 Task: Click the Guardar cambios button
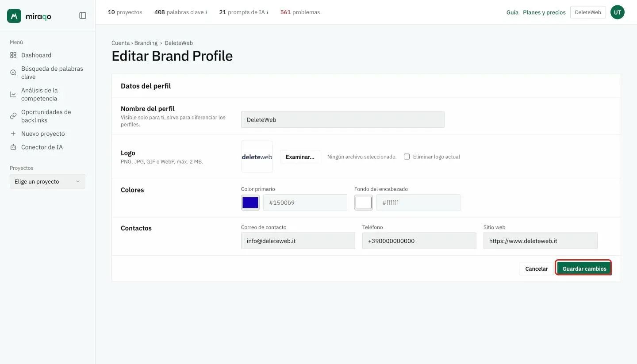(x=584, y=268)
